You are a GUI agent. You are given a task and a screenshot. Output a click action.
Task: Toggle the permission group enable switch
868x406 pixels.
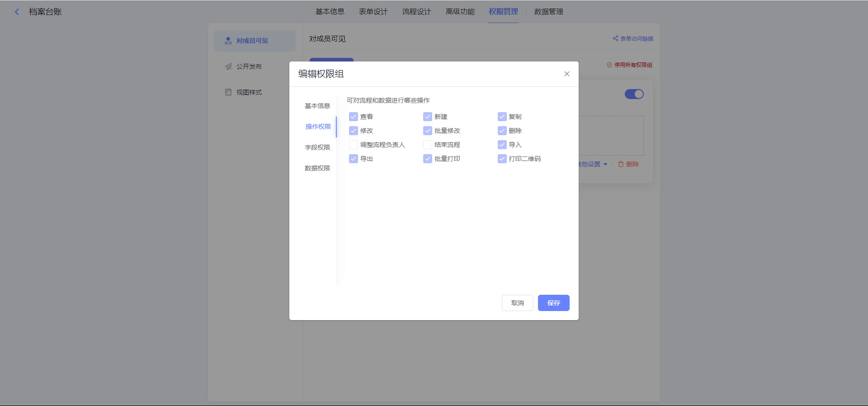[634, 94]
